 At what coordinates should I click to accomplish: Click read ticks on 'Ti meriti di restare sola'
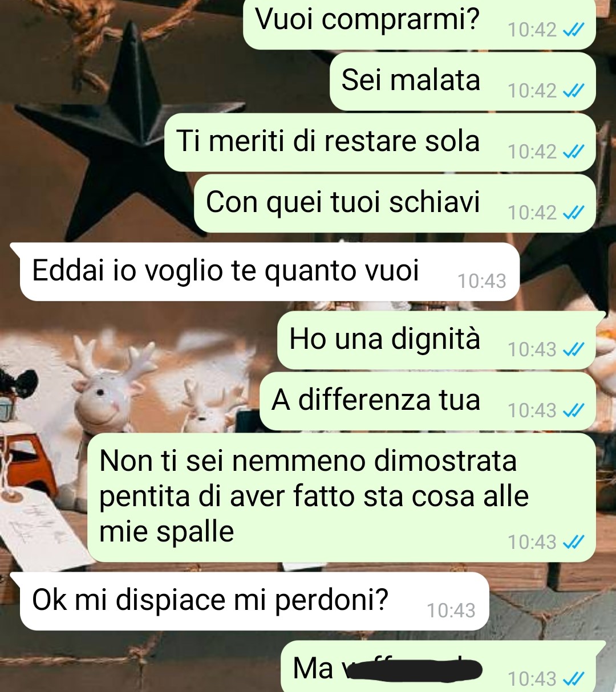point(573,152)
